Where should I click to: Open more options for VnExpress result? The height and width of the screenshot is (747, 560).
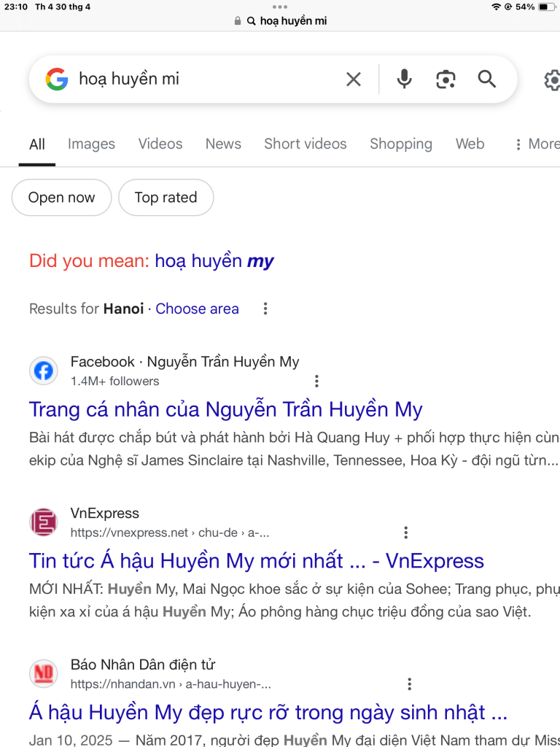click(x=405, y=532)
